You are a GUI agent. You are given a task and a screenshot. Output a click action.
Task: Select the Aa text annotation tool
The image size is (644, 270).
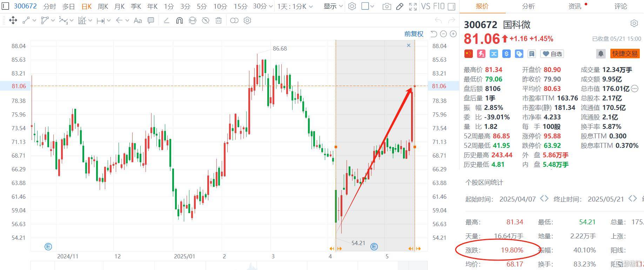(138, 20)
